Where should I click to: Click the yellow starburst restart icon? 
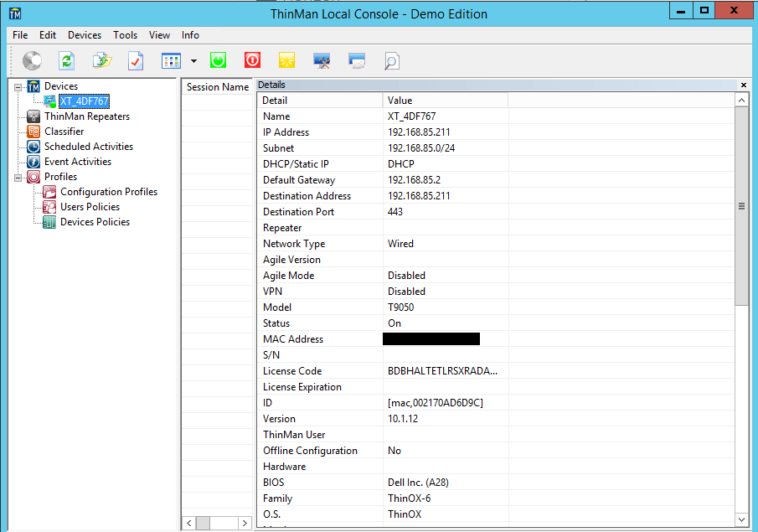point(286,60)
